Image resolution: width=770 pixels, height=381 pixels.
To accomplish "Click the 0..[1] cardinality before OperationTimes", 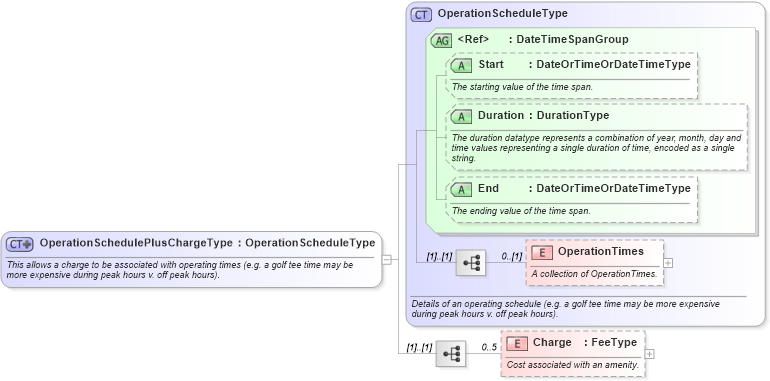I will 511,256.
